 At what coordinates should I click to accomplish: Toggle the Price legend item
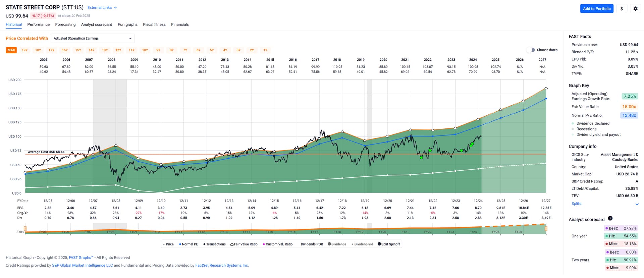pos(168,244)
